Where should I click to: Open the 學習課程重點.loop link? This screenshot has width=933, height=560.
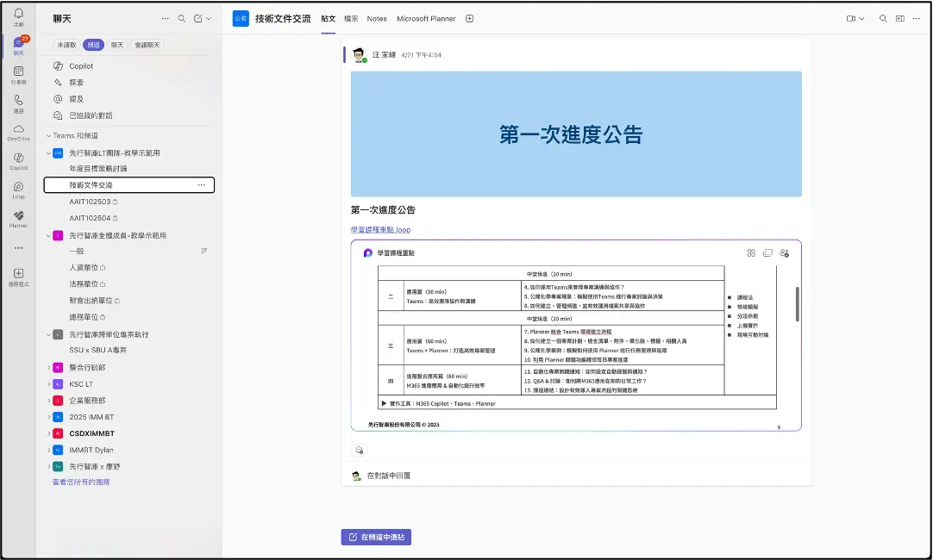click(x=381, y=229)
